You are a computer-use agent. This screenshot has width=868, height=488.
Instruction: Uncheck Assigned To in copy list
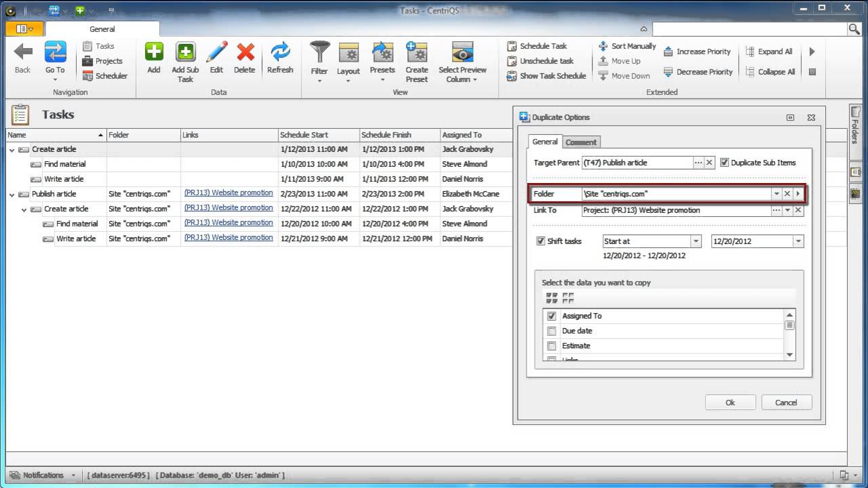coord(552,316)
